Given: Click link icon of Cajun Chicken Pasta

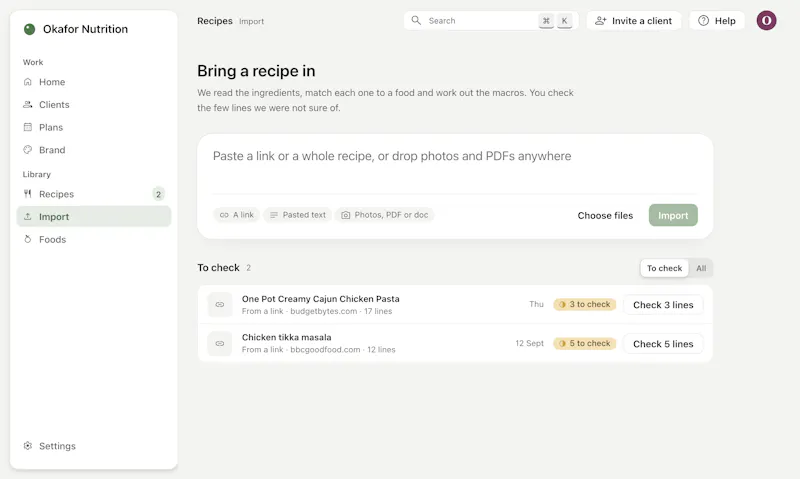Looking at the screenshot, I should tap(220, 305).
